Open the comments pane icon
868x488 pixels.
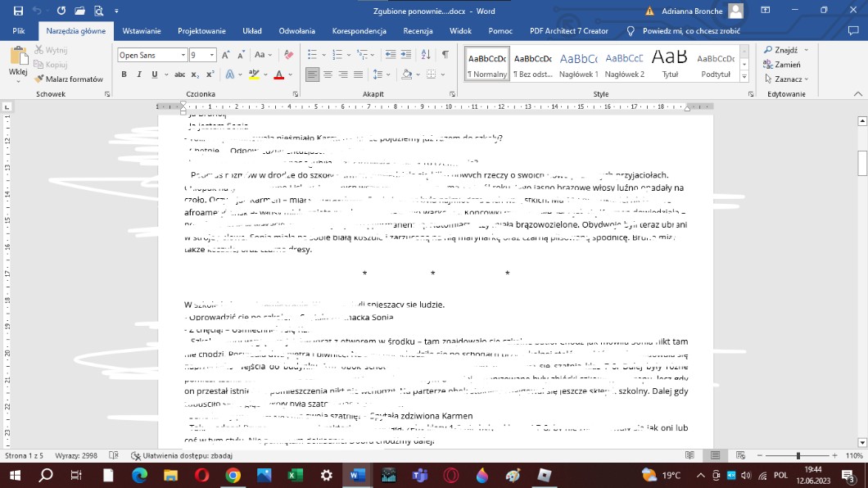click(854, 31)
